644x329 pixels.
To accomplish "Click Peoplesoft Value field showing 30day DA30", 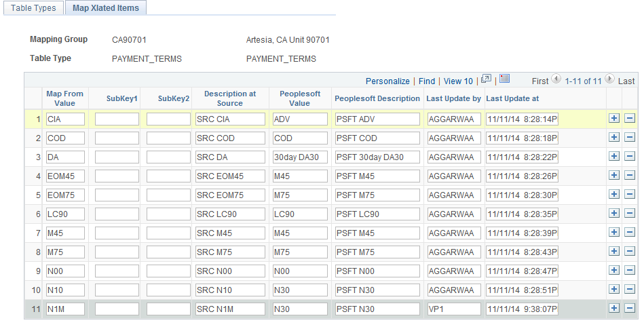I will [x=301, y=157].
